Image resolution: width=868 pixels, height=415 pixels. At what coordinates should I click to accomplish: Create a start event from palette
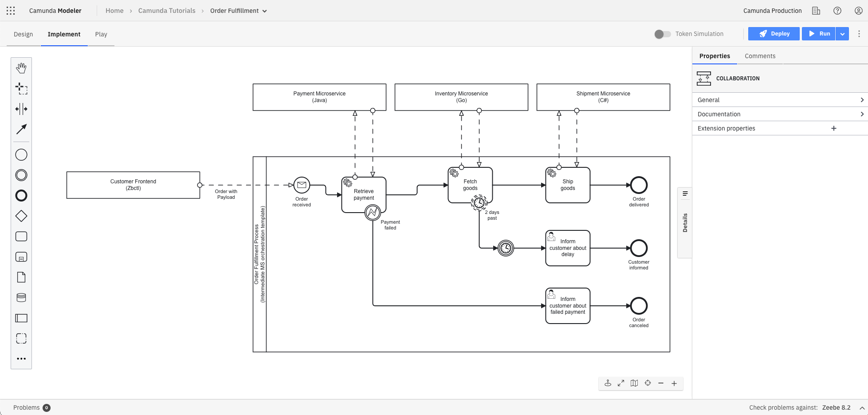click(21, 155)
